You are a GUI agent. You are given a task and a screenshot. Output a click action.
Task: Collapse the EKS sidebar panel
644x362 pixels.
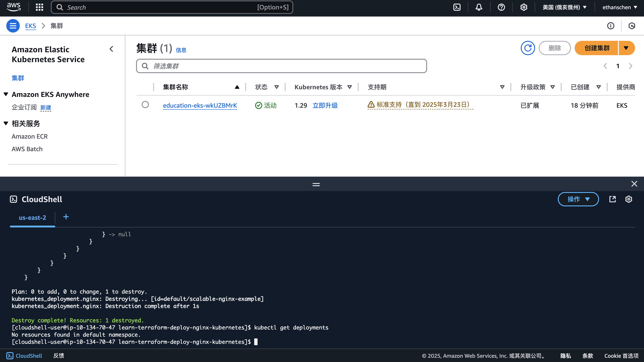click(x=111, y=49)
